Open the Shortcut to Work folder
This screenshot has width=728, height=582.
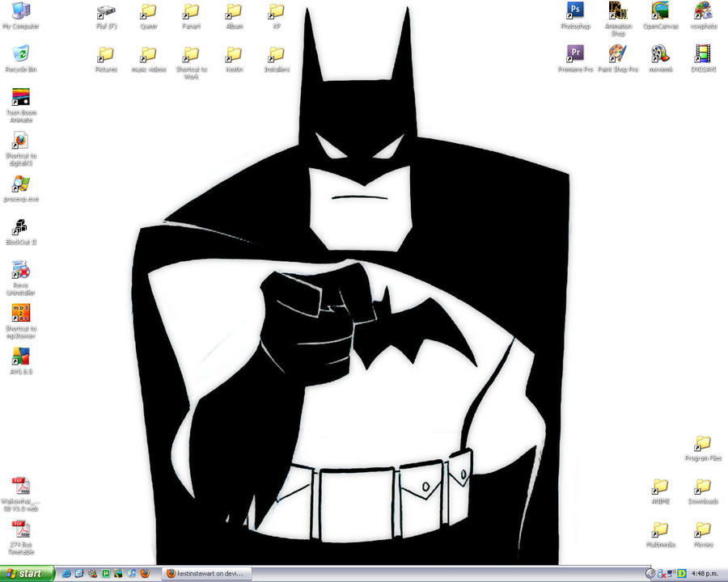[x=191, y=63]
